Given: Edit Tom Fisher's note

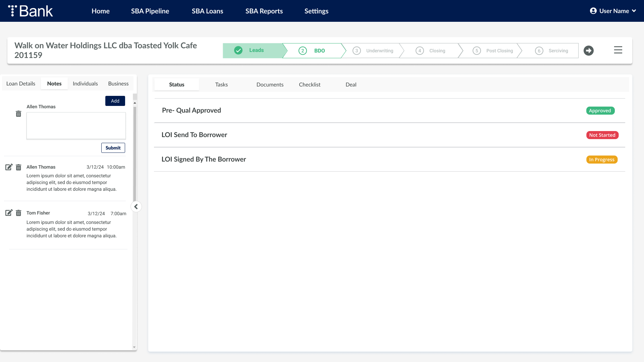Looking at the screenshot, I should click(x=9, y=213).
